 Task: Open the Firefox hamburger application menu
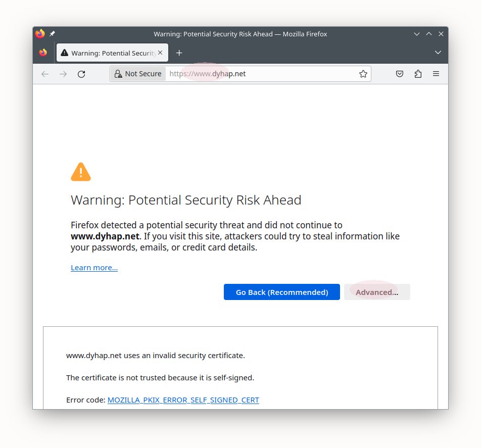[x=436, y=74]
